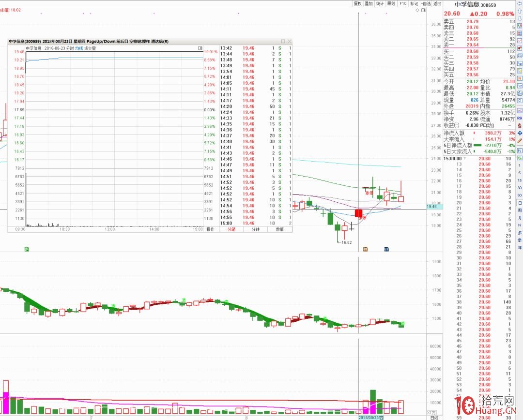Select the blue four-way move arrows icon
Screen dimensions: 523x420
click(x=520, y=133)
